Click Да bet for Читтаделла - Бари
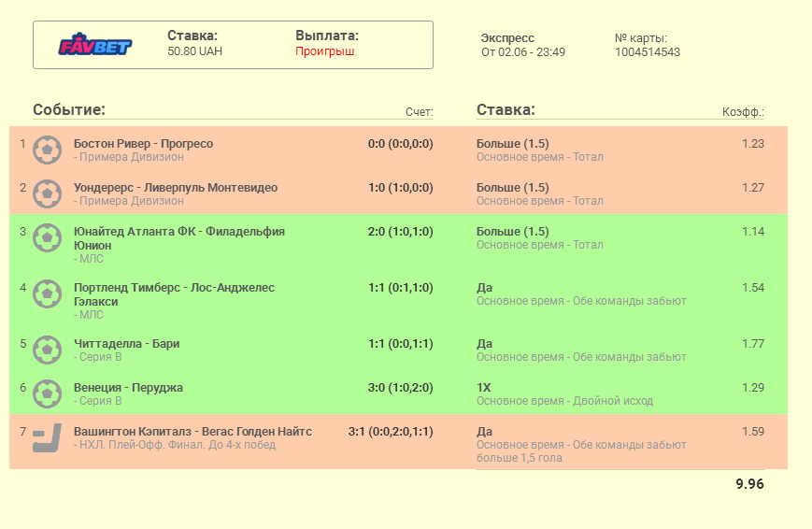This screenshot has width=812, height=529. point(484,344)
